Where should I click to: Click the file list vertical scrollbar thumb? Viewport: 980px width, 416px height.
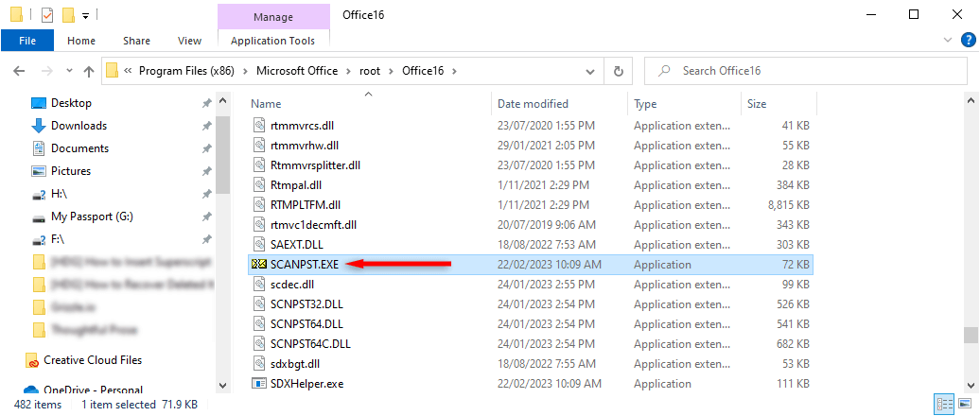(971, 336)
